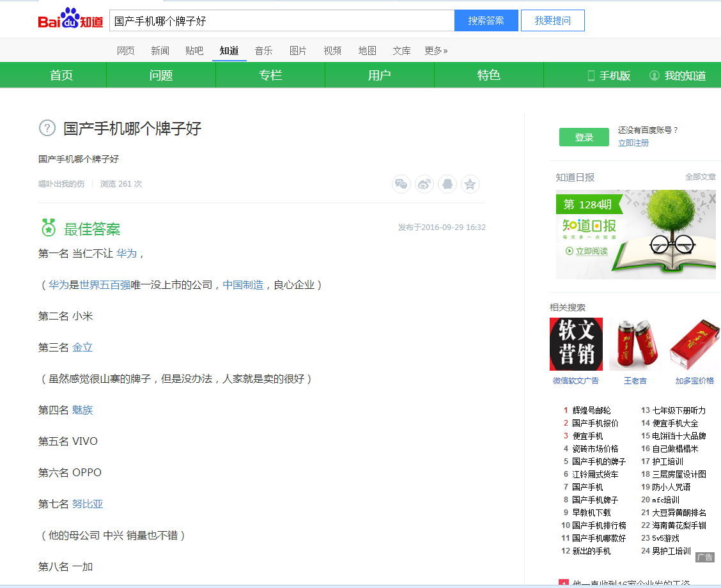Share to Qzone star icon
The image size is (721, 588).
[x=470, y=184]
